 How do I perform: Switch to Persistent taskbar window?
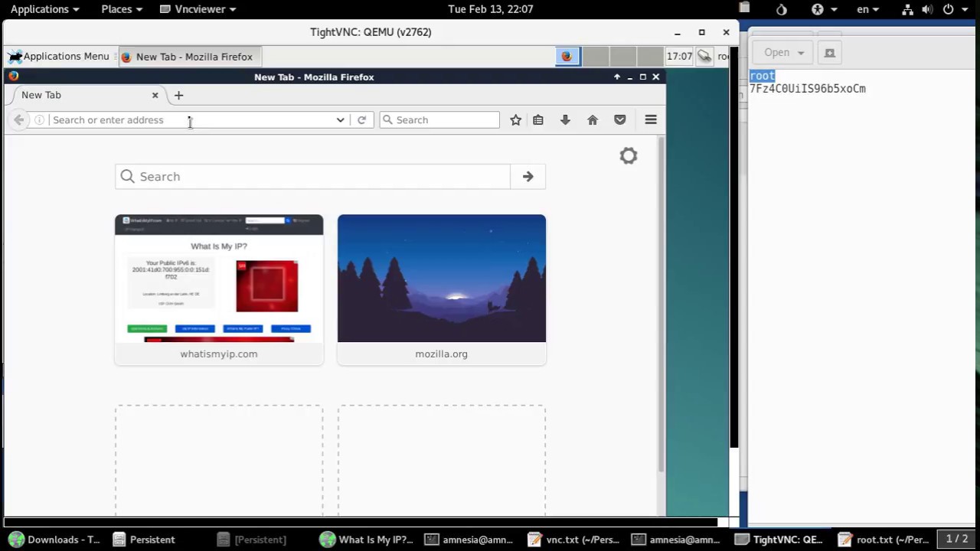(x=144, y=540)
